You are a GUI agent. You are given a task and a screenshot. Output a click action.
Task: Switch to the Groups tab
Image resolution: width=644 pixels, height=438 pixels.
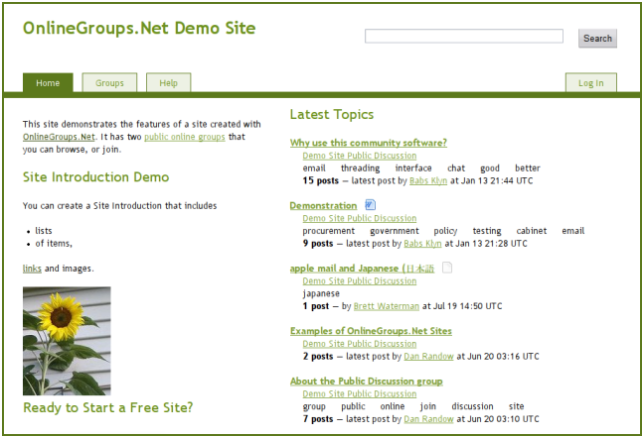[110, 83]
